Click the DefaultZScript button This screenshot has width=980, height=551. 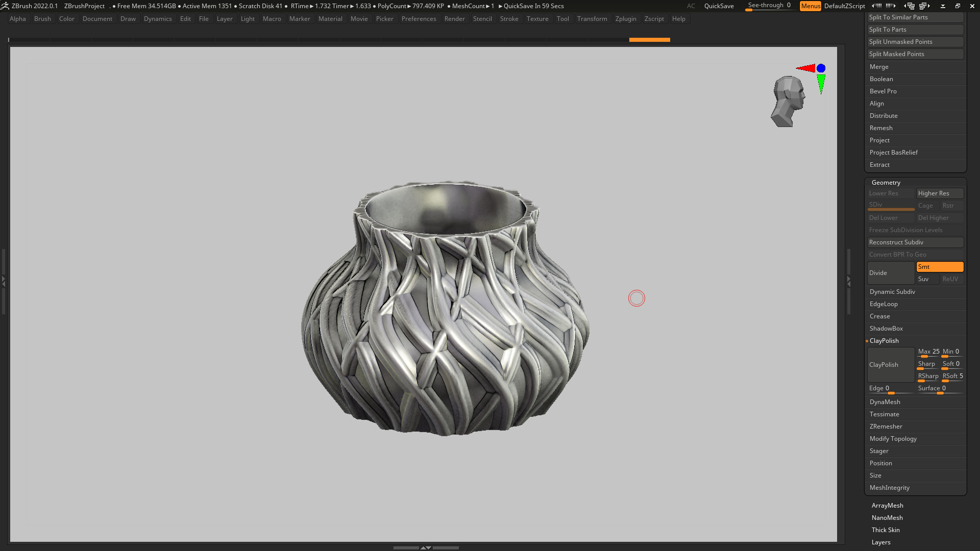point(844,6)
